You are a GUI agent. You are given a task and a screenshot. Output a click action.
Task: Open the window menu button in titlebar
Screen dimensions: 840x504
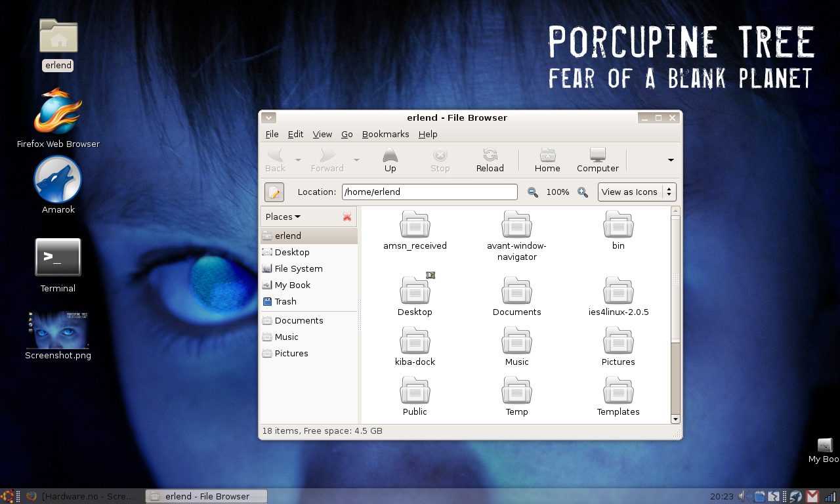coord(268,118)
